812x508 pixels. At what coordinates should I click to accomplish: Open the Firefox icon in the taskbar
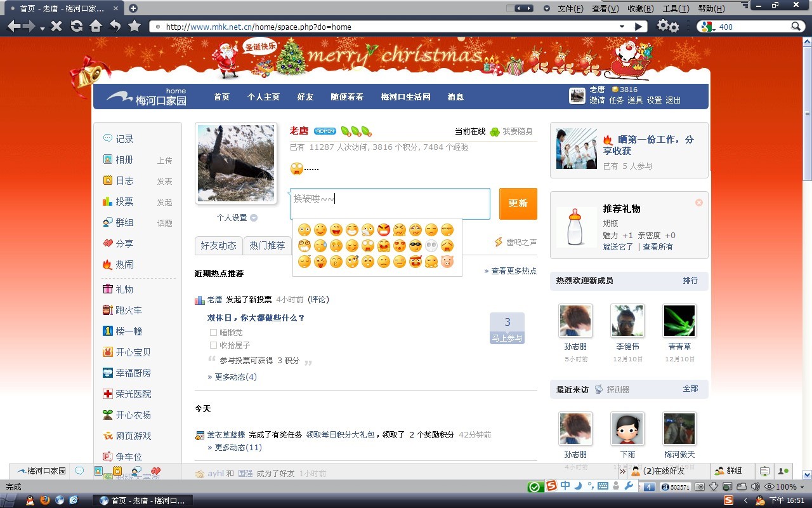coord(45,500)
